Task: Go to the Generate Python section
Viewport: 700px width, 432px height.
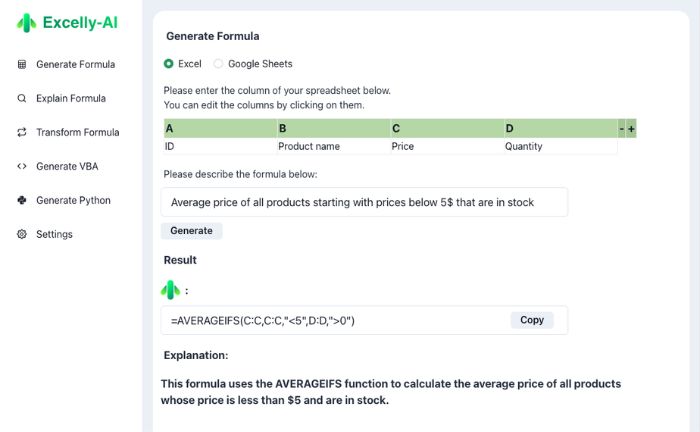Action: pyautogui.click(x=73, y=200)
